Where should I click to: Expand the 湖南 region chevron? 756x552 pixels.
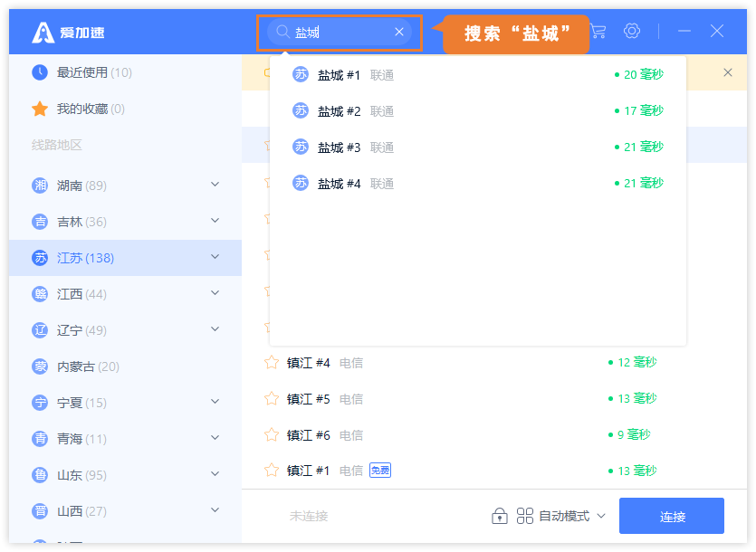coord(215,185)
